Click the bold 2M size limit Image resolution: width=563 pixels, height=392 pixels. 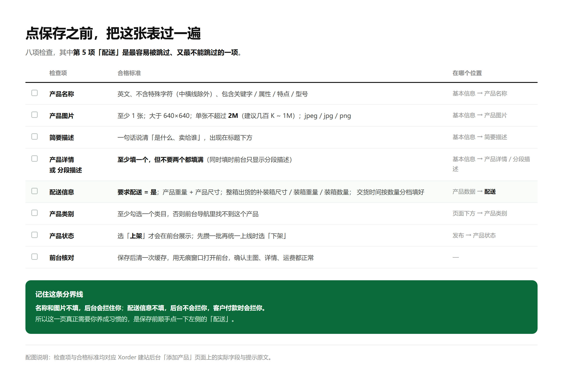233,116
